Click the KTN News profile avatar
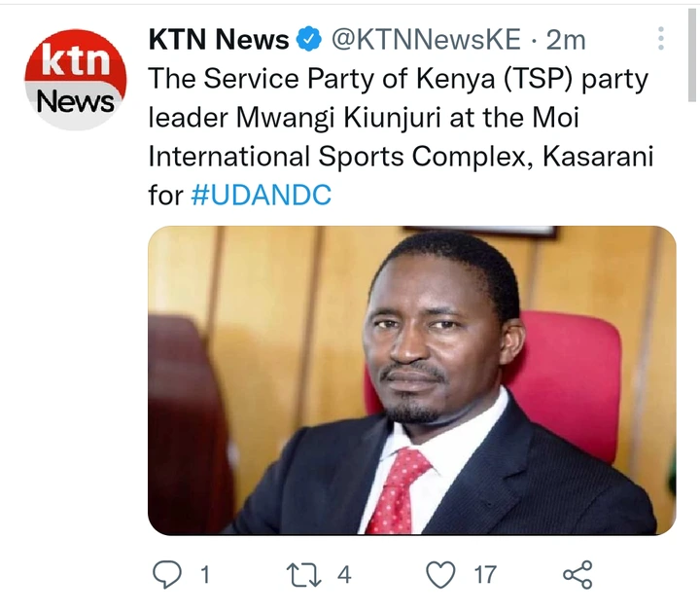 point(76,80)
